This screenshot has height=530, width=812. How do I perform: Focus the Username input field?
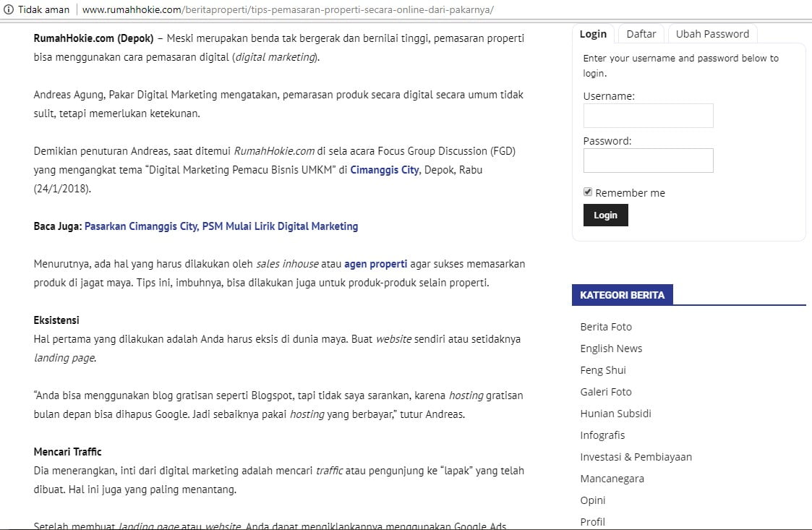648,116
